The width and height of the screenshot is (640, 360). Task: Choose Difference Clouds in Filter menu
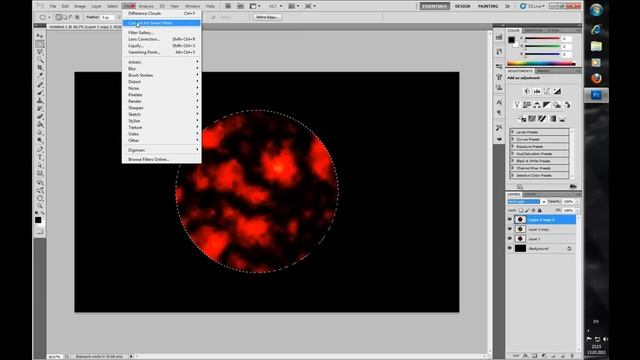click(162, 13)
